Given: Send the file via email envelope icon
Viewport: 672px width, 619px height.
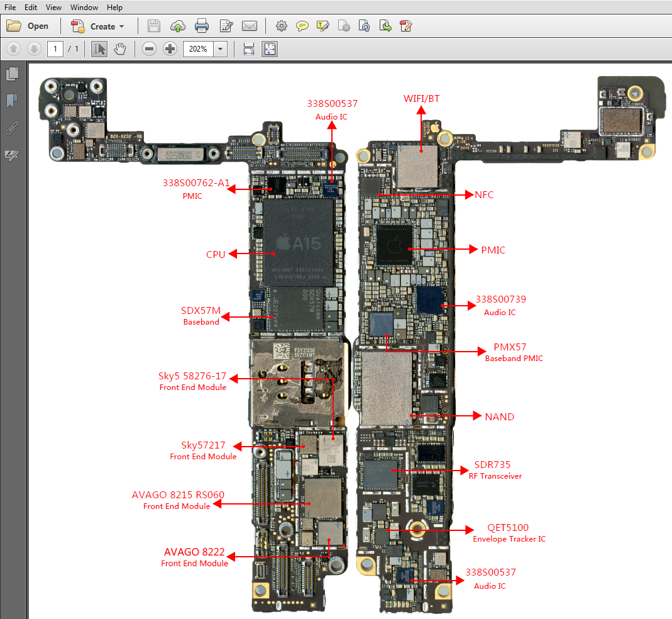Looking at the screenshot, I should pos(250,26).
